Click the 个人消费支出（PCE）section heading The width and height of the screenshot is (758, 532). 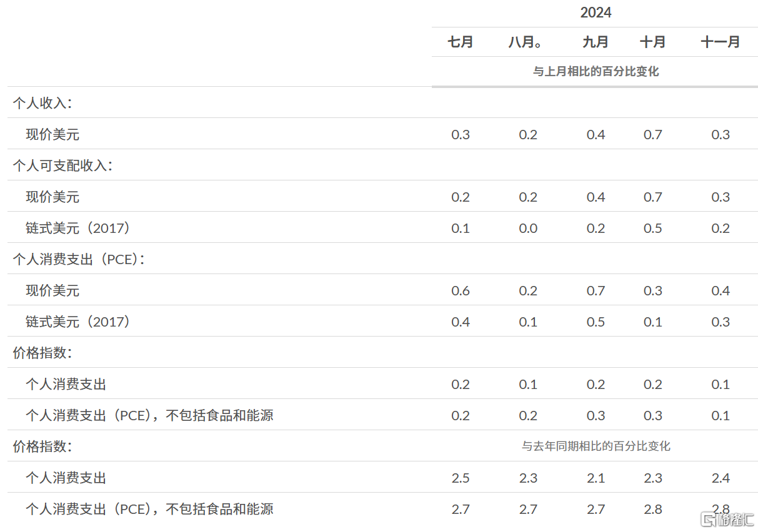79,259
